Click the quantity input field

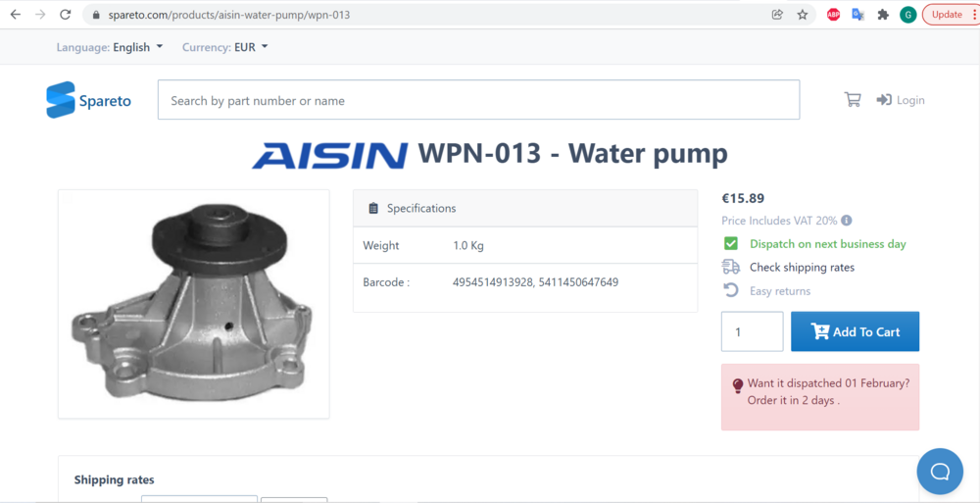point(752,331)
